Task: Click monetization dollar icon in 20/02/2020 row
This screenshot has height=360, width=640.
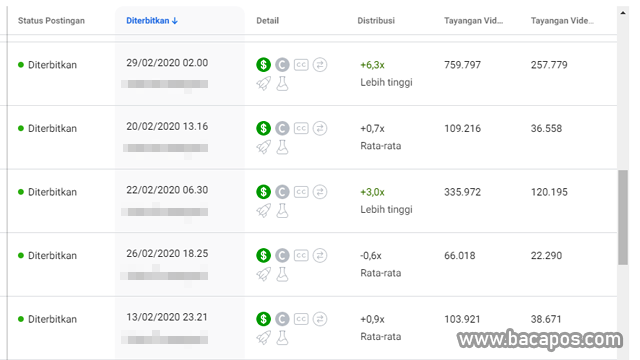Action: [x=263, y=128]
